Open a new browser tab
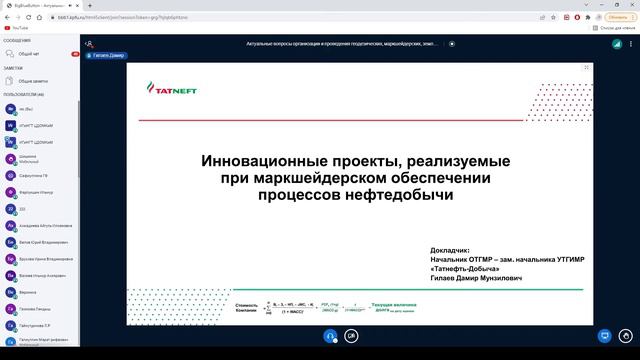The image size is (640, 360). pos(90,6)
